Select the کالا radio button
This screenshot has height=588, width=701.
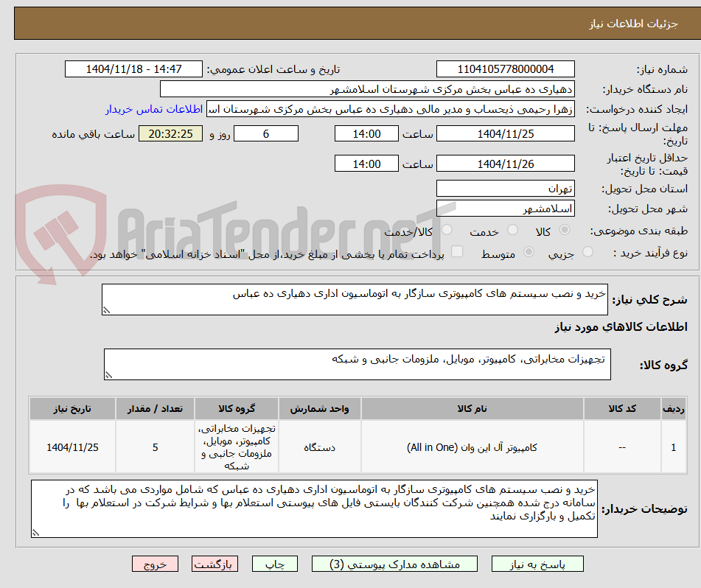pyautogui.click(x=565, y=230)
